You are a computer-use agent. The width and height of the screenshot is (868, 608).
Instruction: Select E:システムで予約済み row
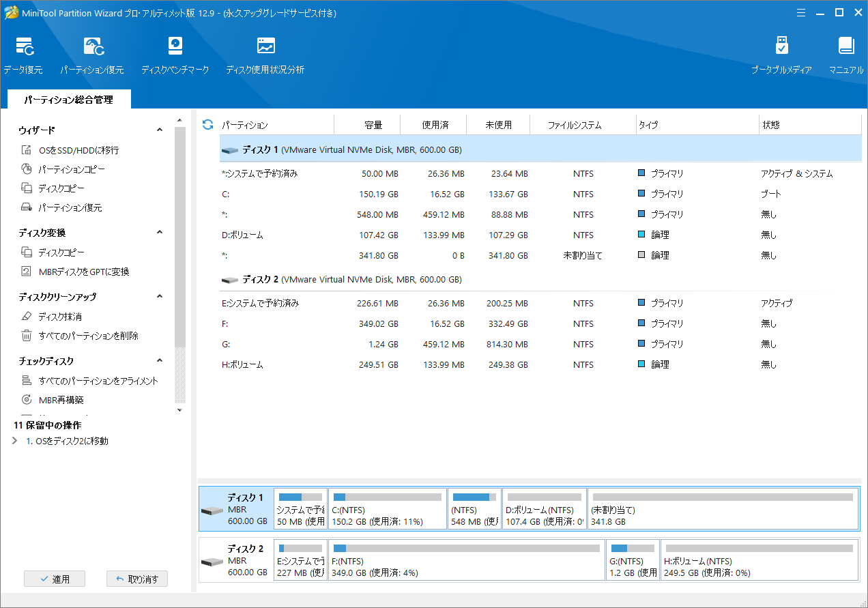pyautogui.click(x=540, y=303)
